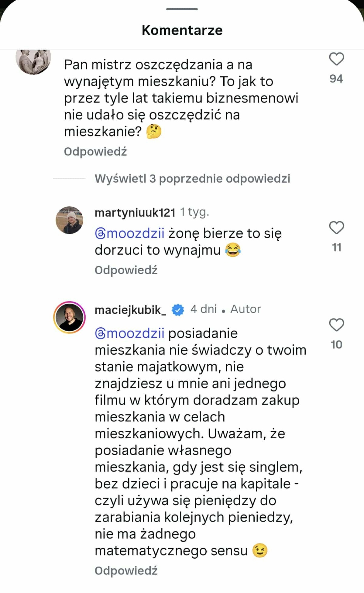The image size is (364, 593).
Task: Open the martyniuuk121 username link
Action: click(x=135, y=212)
